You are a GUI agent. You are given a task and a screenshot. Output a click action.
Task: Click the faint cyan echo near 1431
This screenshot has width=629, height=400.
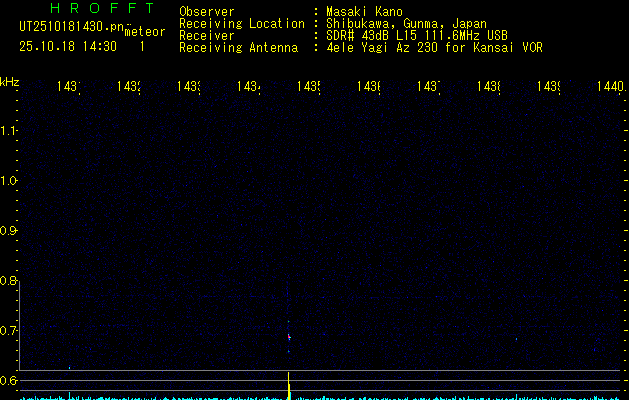point(69,368)
